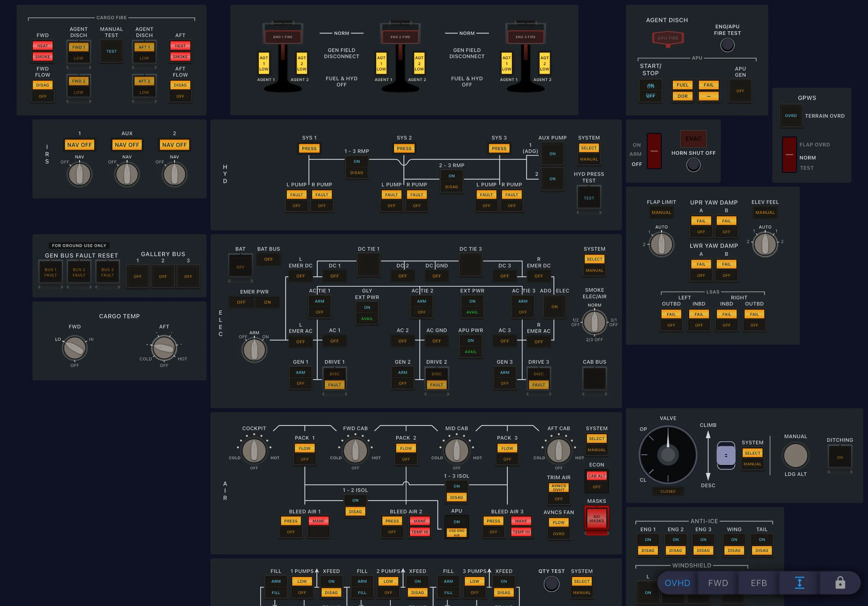Viewport: 868px width, 606px height.
Task: Push the APU GEN OFF switch
Action: click(x=740, y=91)
